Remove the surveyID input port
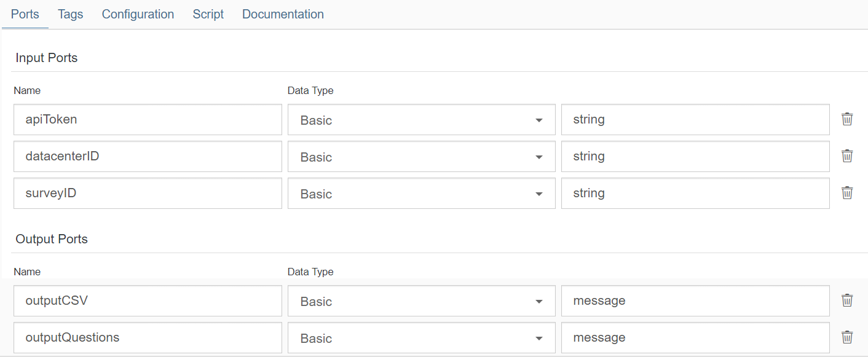The height and width of the screenshot is (357, 868). click(847, 193)
